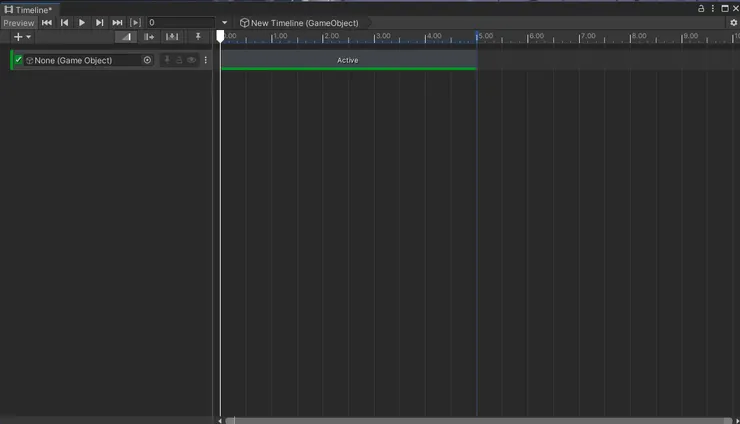This screenshot has width=740, height=424.
Task: Click the 5.00 end-of-timeline marker
Action: pos(477,36)
